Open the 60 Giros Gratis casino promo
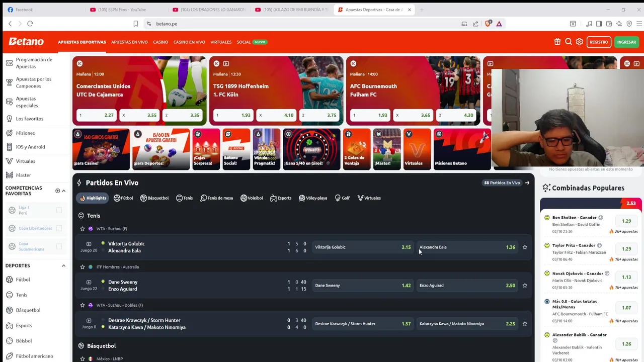 click(x=101, y=149)
